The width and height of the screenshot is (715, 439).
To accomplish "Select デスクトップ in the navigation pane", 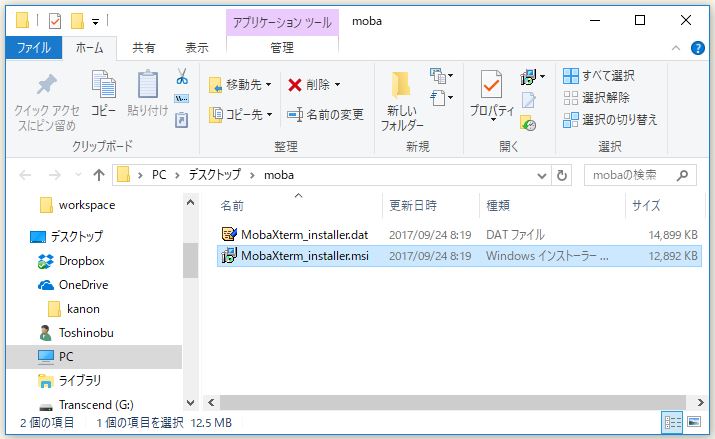I will pos(66,236).
